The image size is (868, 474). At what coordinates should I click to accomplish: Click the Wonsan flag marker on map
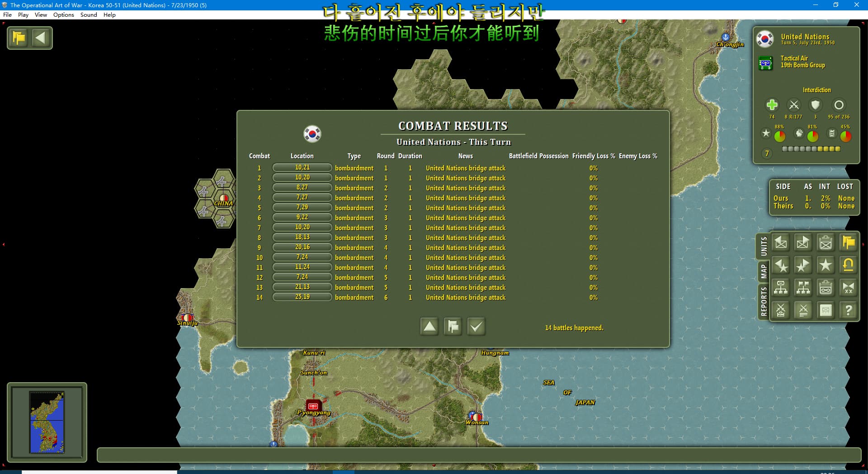(x=476, y=416)
